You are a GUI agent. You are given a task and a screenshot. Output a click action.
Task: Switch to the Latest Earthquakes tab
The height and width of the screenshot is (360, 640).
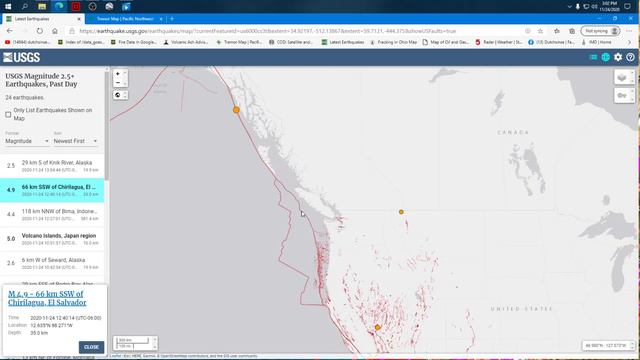41,19
